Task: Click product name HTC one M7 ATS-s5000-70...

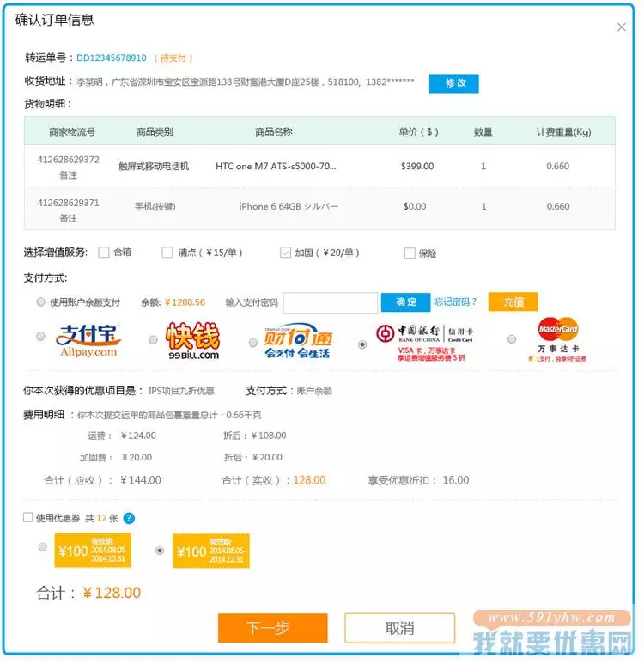Action: (x=276, y=167)
